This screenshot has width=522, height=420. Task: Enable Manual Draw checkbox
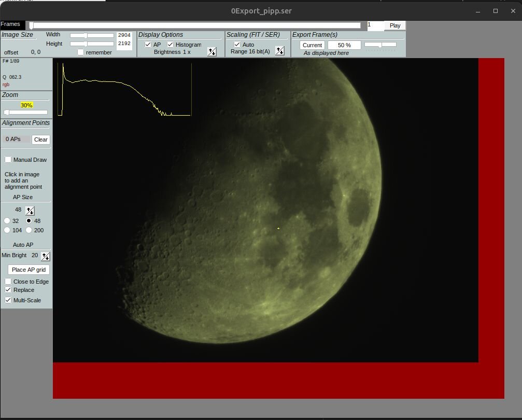pos(8,160)
